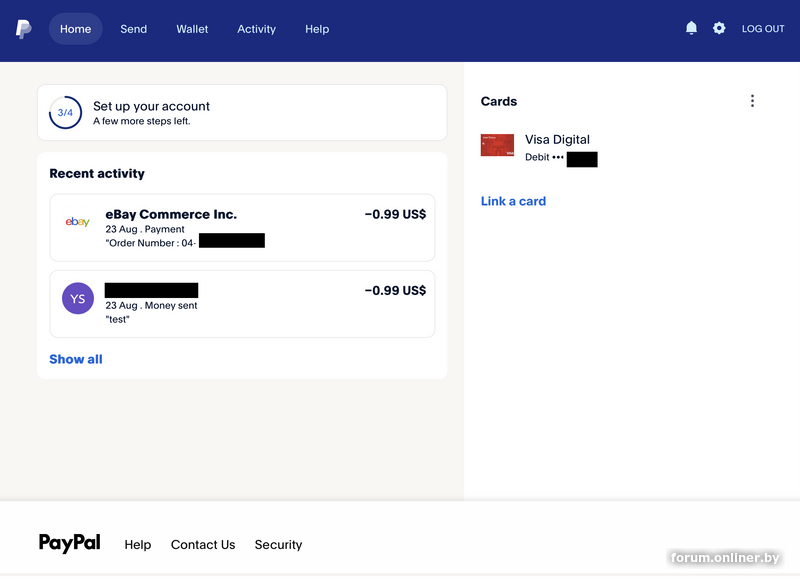Screen dimensions: 800x579
Task: Open the settings gear icon
Action: click(719, 28)
